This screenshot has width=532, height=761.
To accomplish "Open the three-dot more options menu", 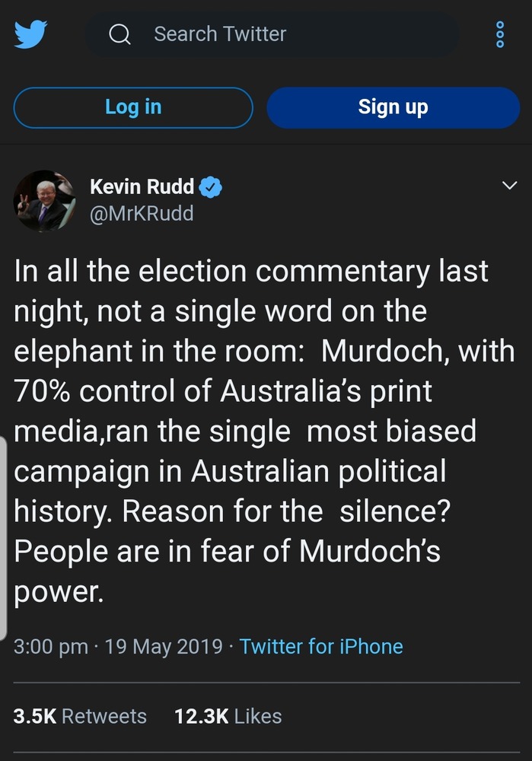I will [x=500, y=34].
